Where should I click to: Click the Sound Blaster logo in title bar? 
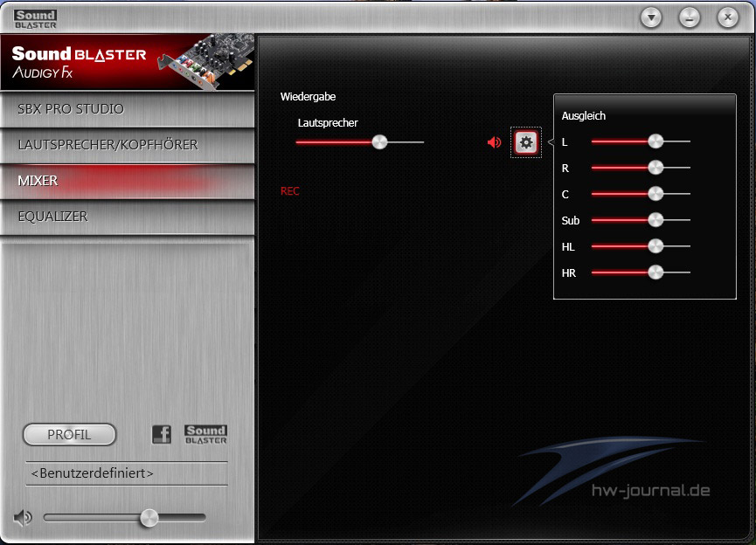pos(35,19)
